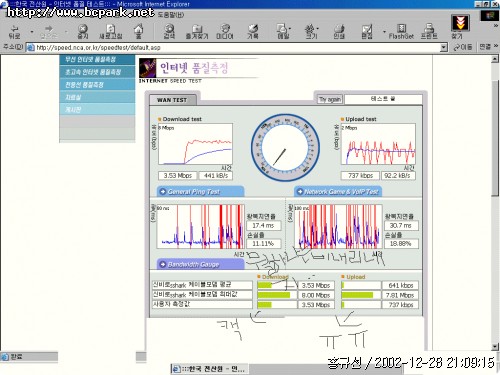This screenshot has height=375, width=500.
Task: Click the page scrollbar down arrow
Action: pyautogui.click(x=495, y=347)
